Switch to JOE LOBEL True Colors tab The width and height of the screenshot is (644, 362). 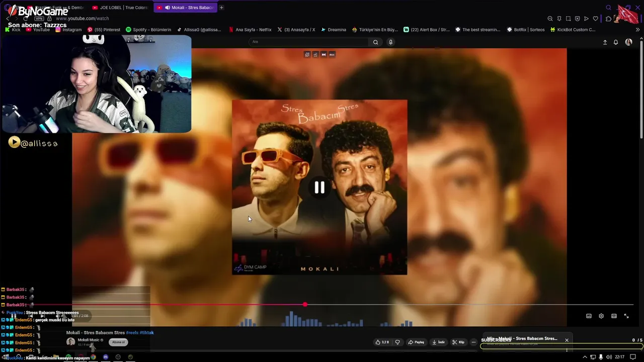click(120, 8)
